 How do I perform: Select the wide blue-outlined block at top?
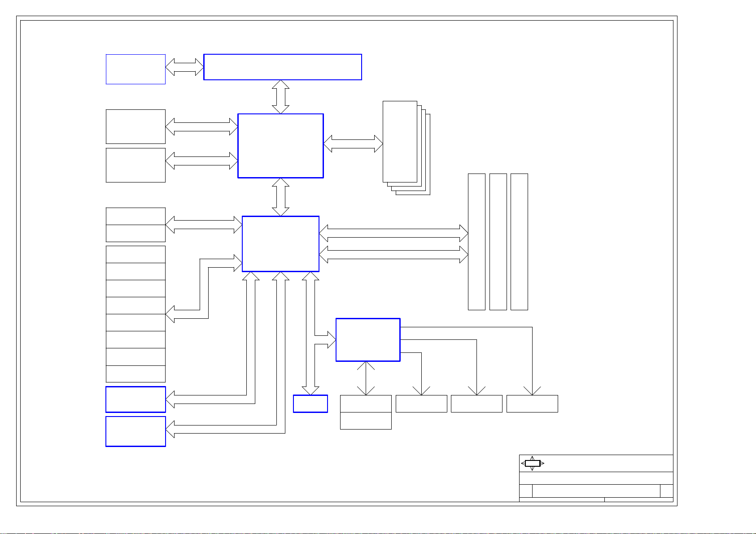pyautogui.click(x=283, y=67)
